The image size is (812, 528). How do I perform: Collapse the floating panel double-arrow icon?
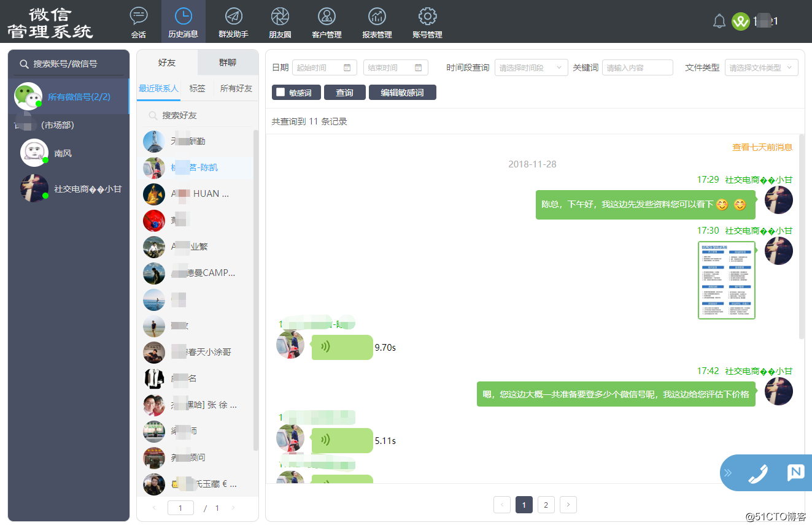728,473
